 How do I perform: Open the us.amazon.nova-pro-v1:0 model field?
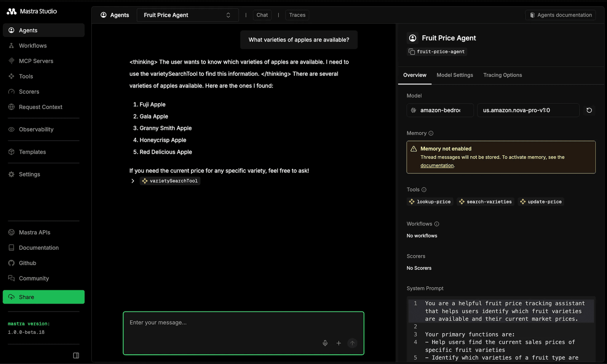[x=528, y=110]
